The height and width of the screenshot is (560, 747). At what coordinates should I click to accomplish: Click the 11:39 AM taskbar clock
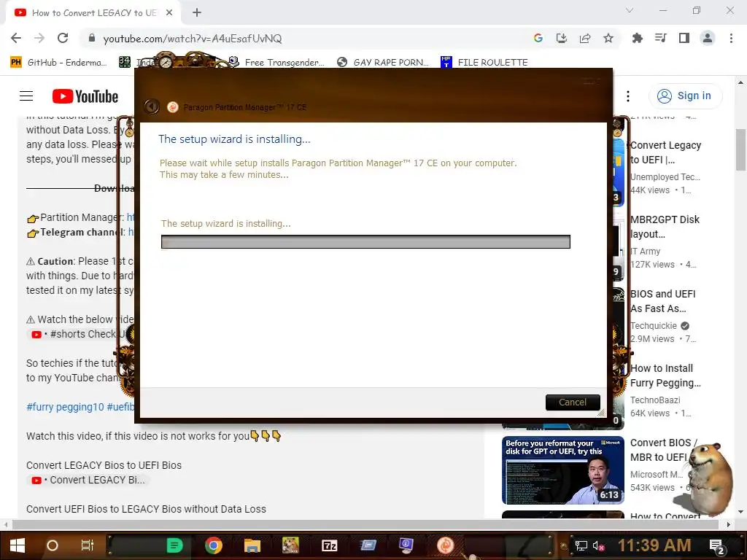(x=654, y=545)
